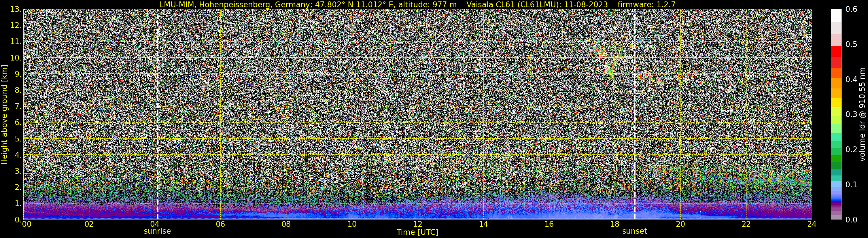Click the colorbar '0.1' tick label

852,185
